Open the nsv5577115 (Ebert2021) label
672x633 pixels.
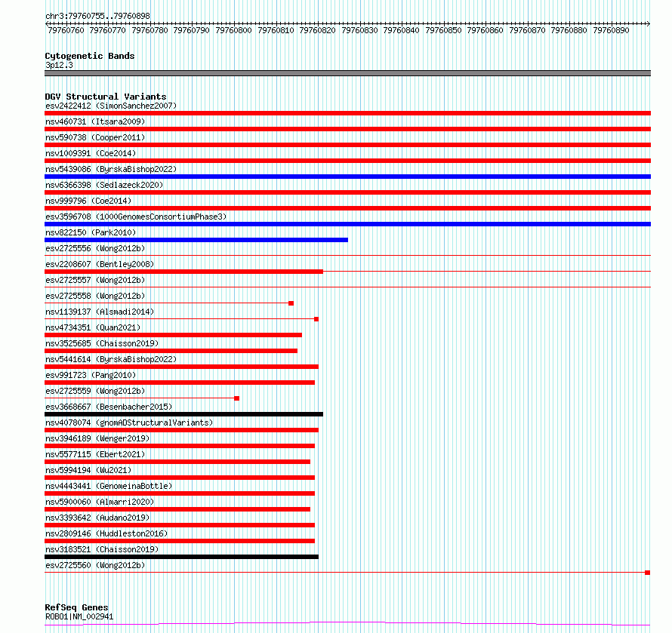95,454
